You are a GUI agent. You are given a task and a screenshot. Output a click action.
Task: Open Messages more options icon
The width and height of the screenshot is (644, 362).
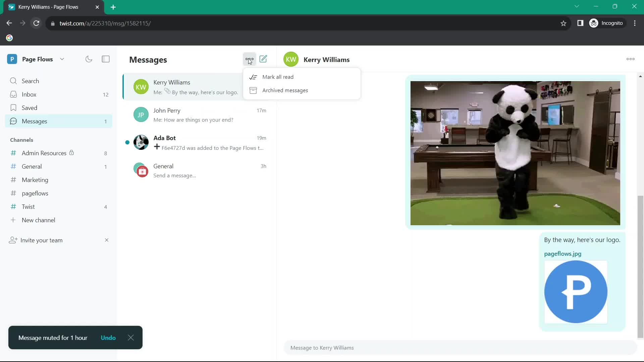249,59
